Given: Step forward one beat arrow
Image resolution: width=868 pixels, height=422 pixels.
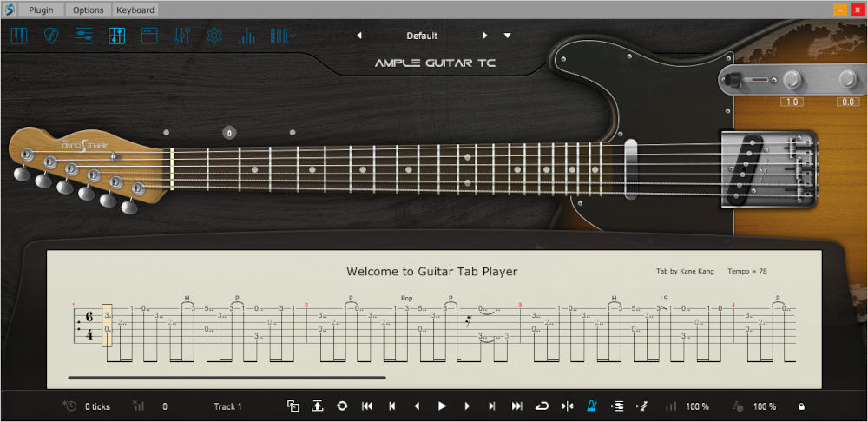Looking at the screenshot, I should point(467,406).
